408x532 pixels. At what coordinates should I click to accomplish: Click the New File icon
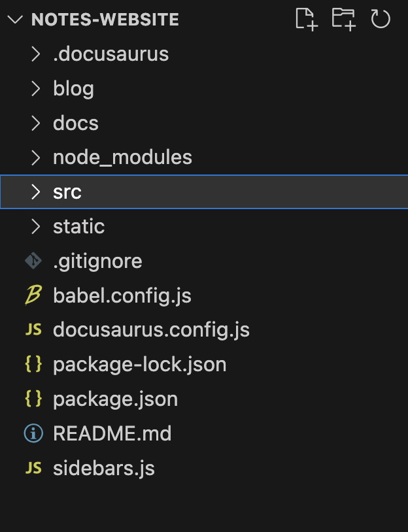pos(307,20)
